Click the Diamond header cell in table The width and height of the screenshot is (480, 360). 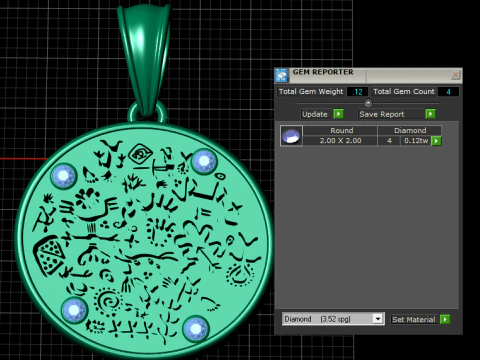click(x=410, y=130)
